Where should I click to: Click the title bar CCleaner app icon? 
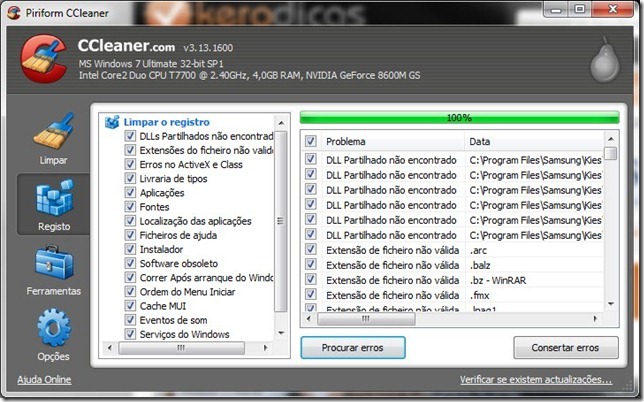pyautogui.click(x=14, y=12)
